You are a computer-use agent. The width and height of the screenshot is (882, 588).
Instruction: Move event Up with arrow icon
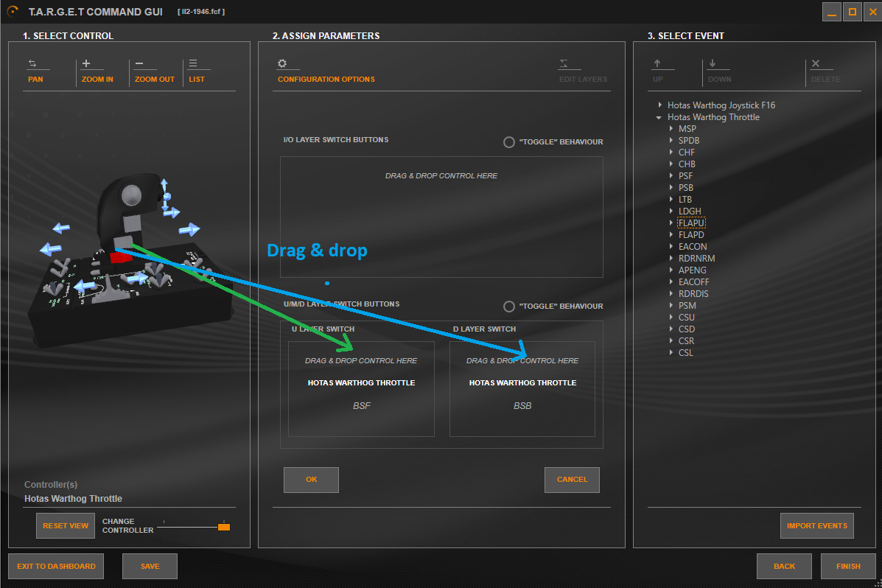[x=657, y=63]
